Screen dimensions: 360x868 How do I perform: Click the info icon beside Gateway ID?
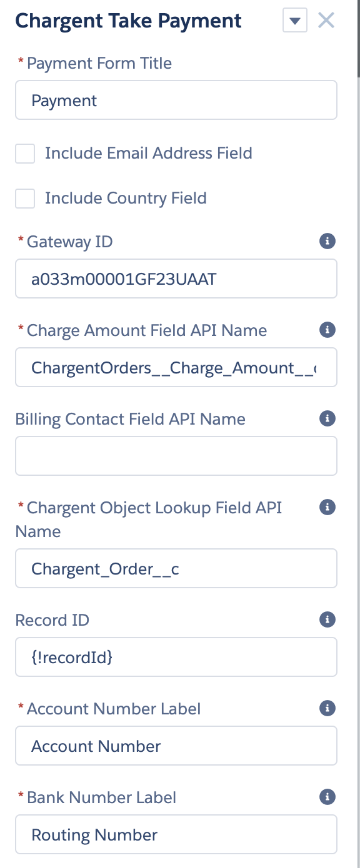[327, 241]
